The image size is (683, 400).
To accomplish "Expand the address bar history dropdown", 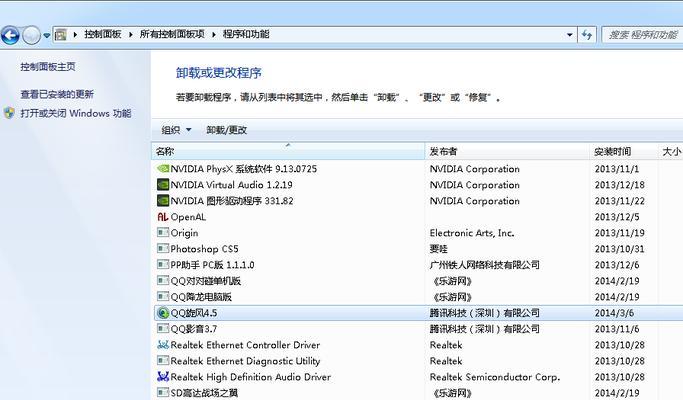I will coord(569,35).
